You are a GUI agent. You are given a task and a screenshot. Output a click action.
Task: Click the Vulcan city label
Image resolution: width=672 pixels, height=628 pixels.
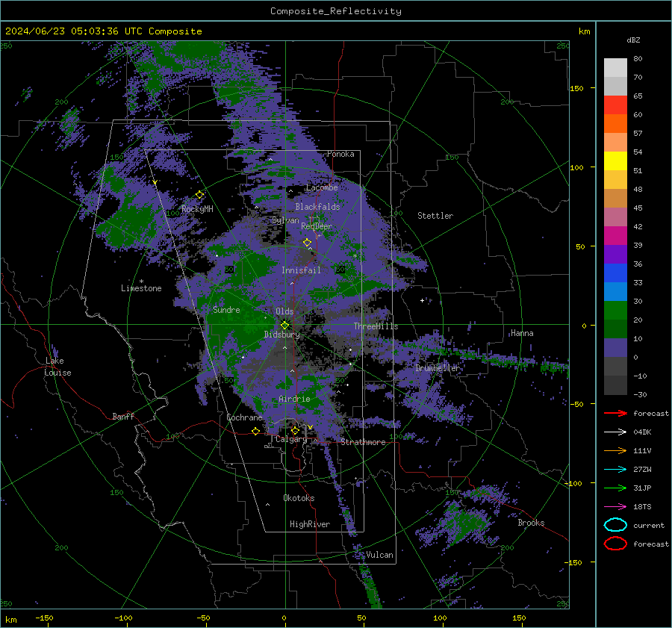(x=380, y=554)
